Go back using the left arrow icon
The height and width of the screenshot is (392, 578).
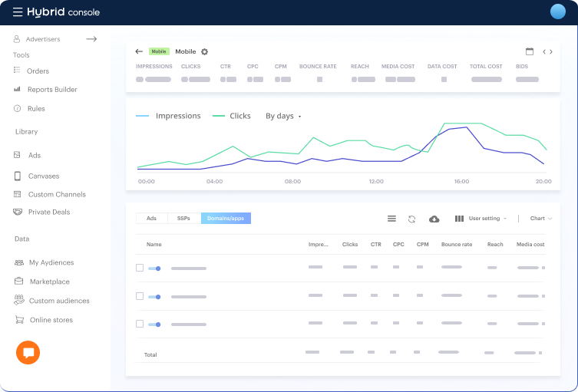139,51
